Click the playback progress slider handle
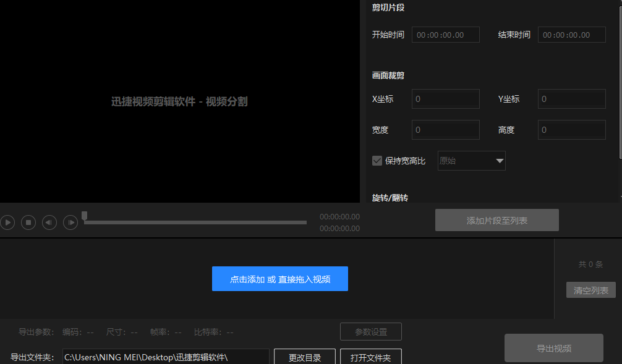 85,216
